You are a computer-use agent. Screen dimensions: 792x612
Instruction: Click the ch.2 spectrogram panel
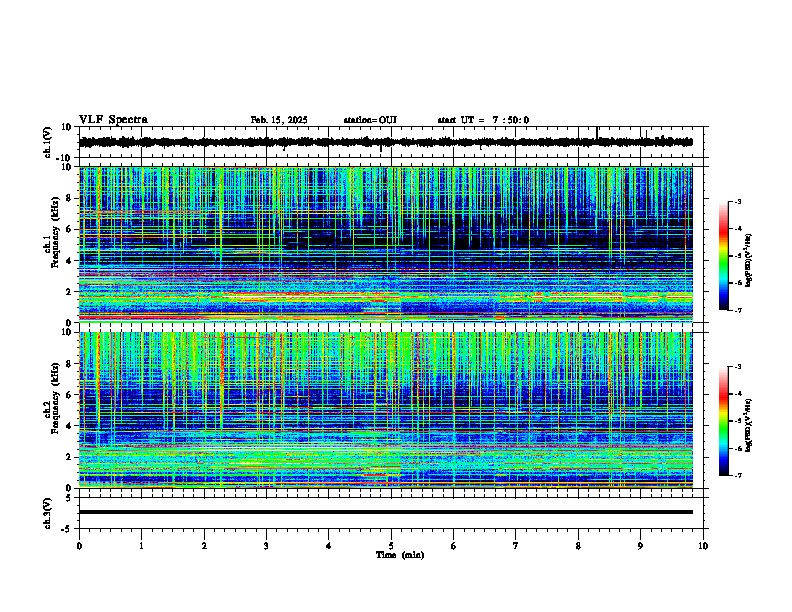click(x=385, y=410)
